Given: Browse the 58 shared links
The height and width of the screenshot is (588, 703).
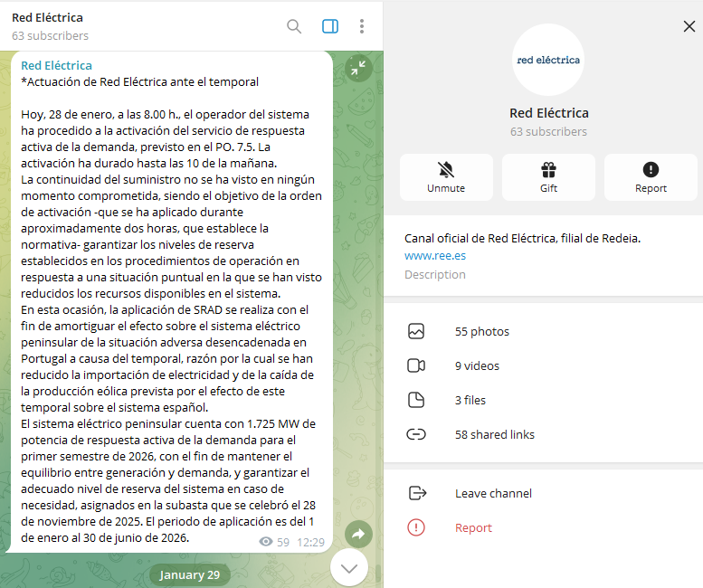Looking at the screenshot, I should (494, 435).
